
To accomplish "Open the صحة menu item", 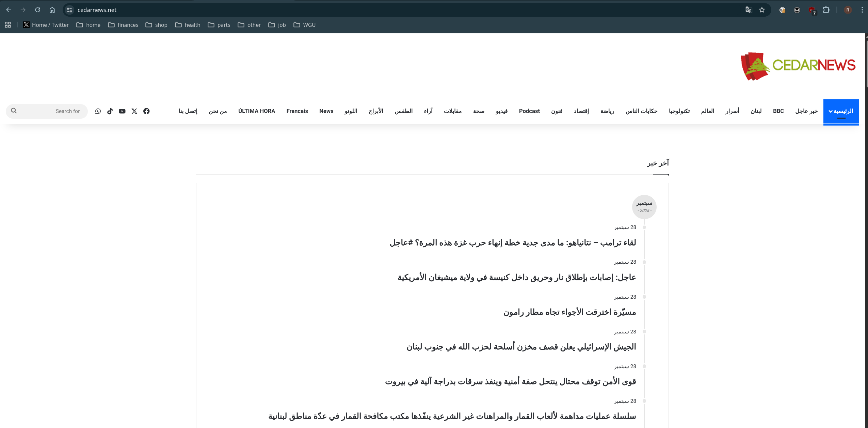I will (479, 111).
